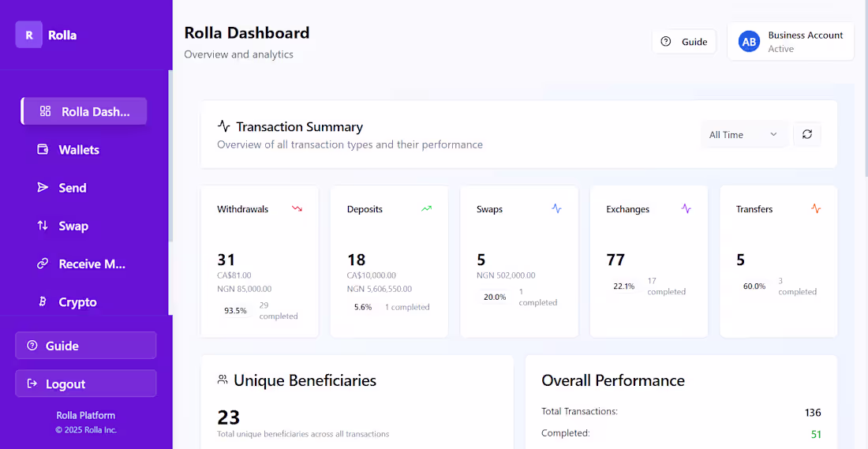
Task: Click the 23 unique beneficiaries value
Action: tap(228, 417)
